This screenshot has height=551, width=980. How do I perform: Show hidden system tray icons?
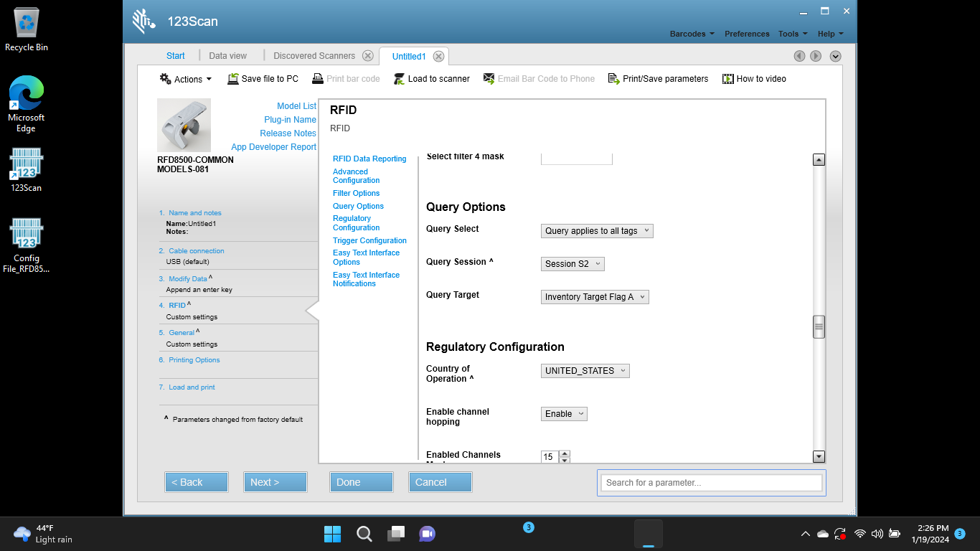pos(805,534)
